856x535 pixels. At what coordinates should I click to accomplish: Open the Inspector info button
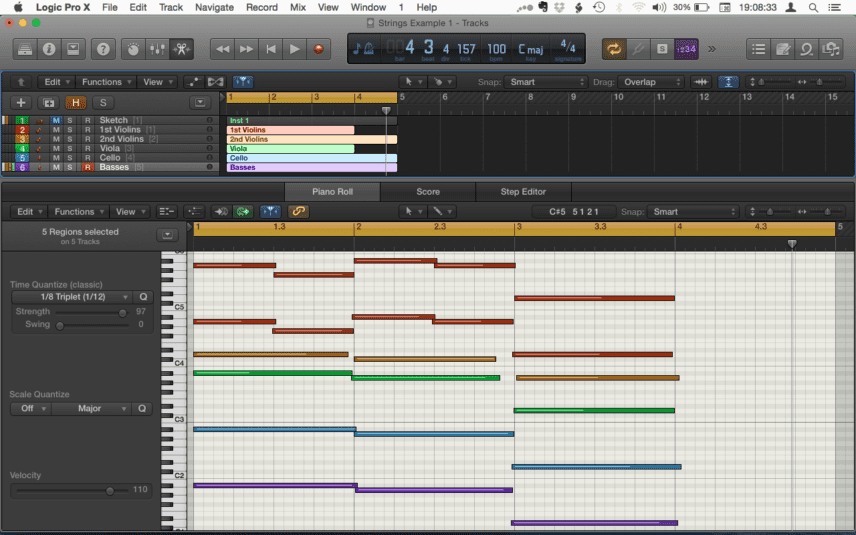[49, 49]
